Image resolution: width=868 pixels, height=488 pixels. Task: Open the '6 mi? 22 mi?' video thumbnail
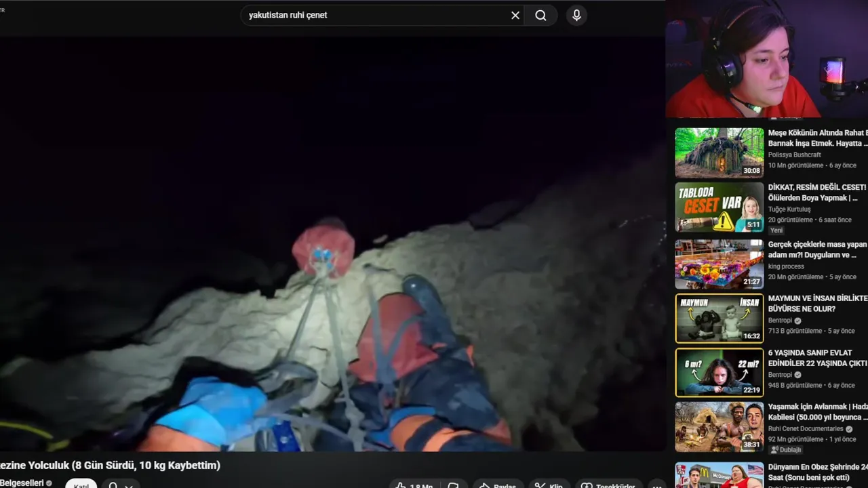point(719,372)
